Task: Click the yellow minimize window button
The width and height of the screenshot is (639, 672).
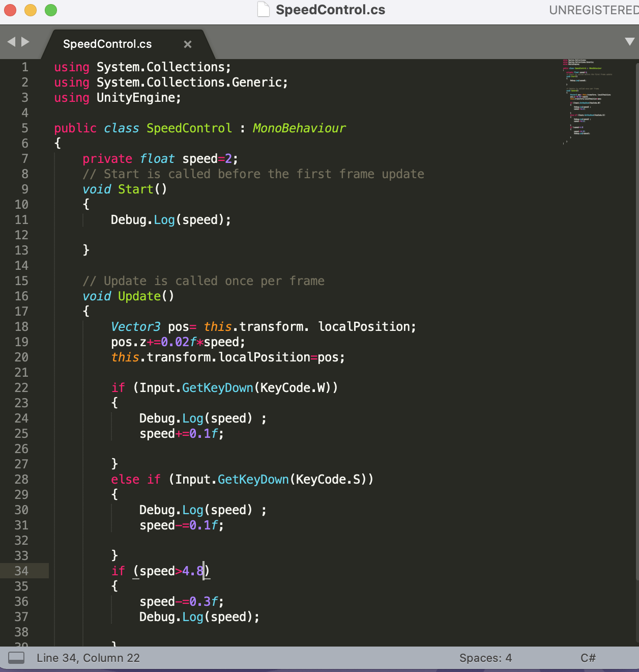Action: point(31,10)
